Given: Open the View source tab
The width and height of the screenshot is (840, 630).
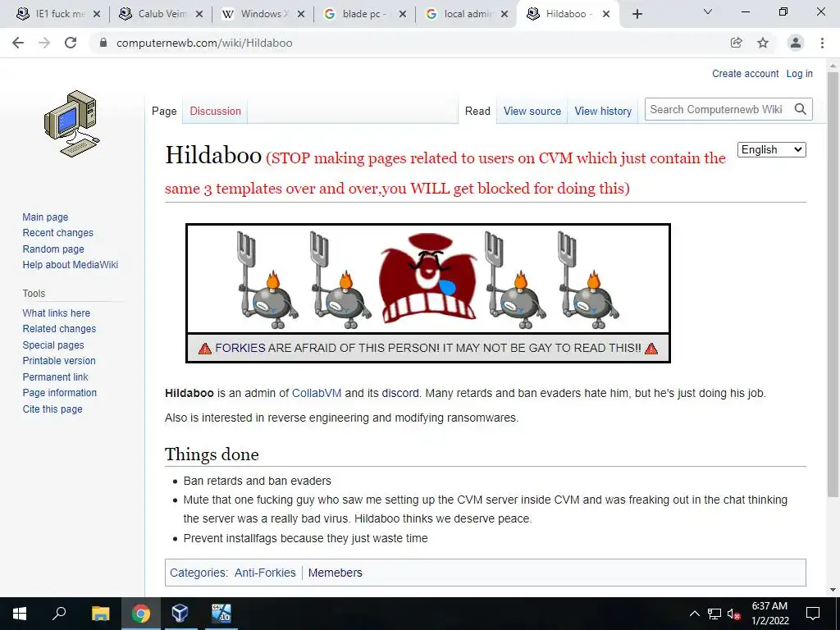Looking at the screenshot, I should 532,111.
